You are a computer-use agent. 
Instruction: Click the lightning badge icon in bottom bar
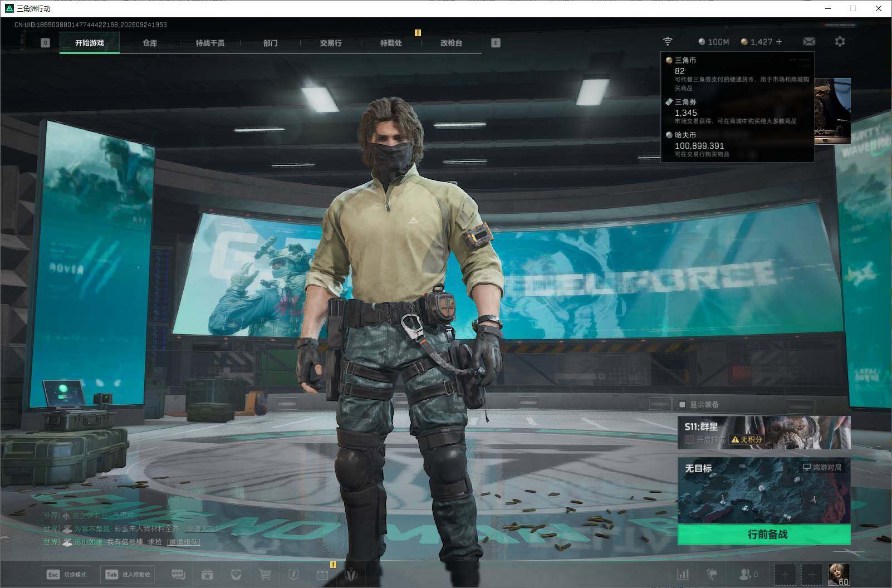click(x=293, y=574)
